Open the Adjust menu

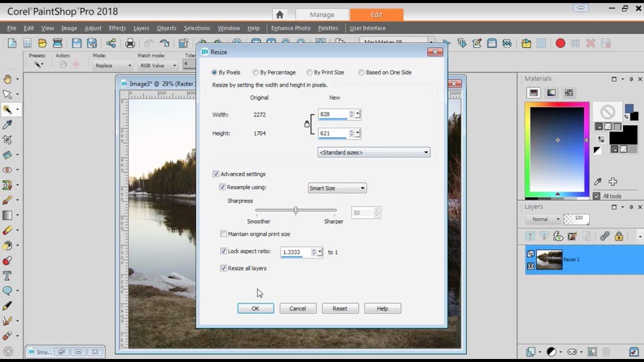[x=93, y=28]
